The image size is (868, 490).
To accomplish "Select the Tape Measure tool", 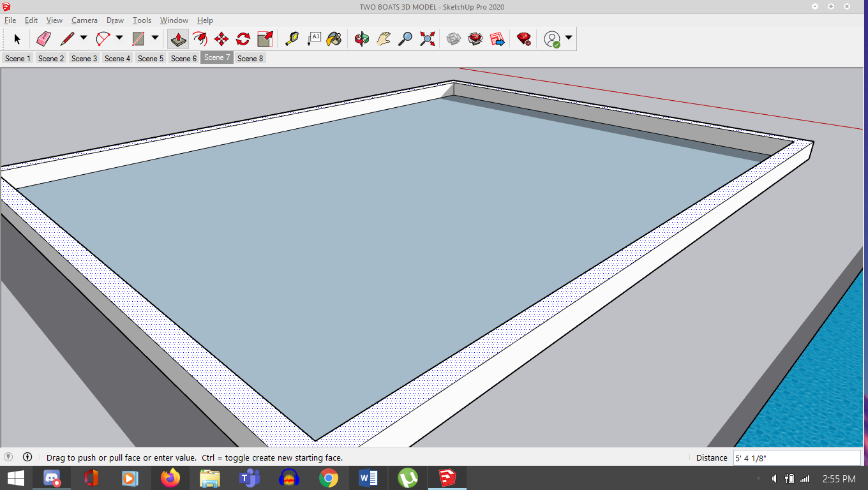I will [x=292, y=39].
